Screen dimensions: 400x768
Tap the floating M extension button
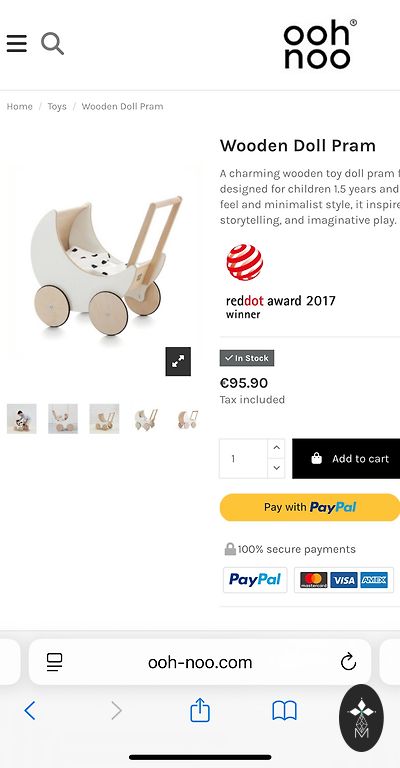tap(361, 718)
